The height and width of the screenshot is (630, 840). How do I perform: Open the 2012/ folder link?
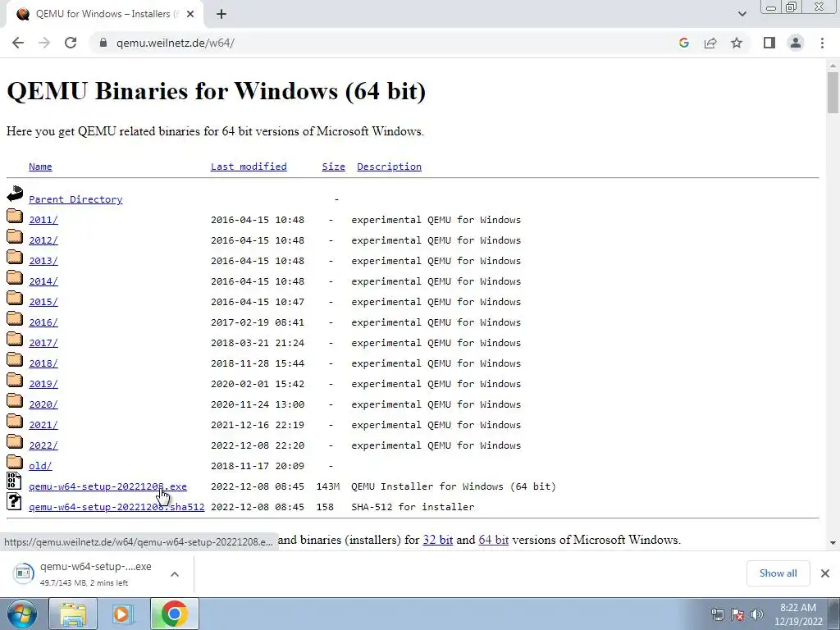click(x=43, y=240)
